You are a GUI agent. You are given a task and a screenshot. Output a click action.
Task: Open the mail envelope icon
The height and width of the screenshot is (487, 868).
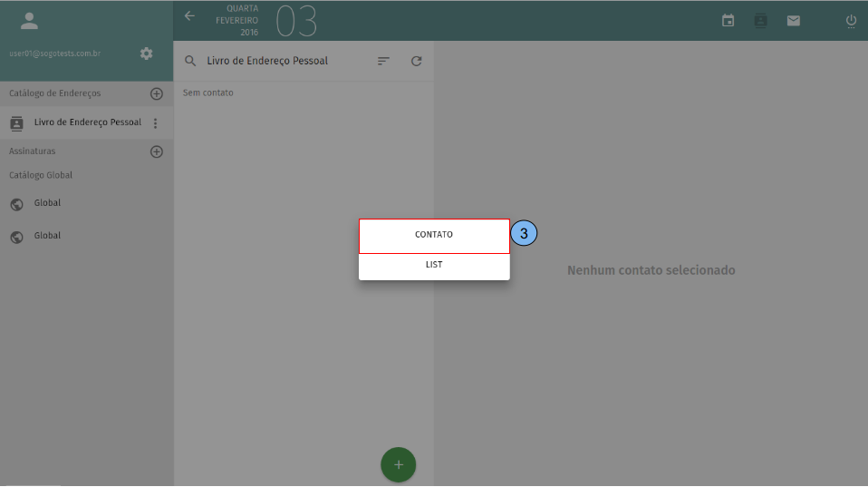(x=794, y=21)
